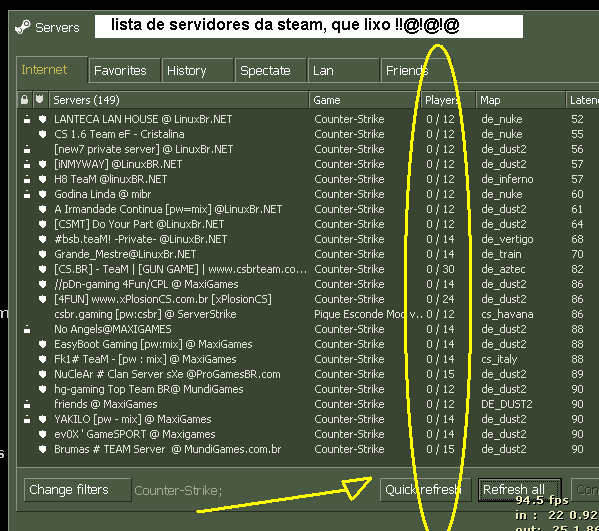Select server CS 1.6 Team eF - Cristalina
Viewport: 599px width, 531px height.
[x=119, y=134]
